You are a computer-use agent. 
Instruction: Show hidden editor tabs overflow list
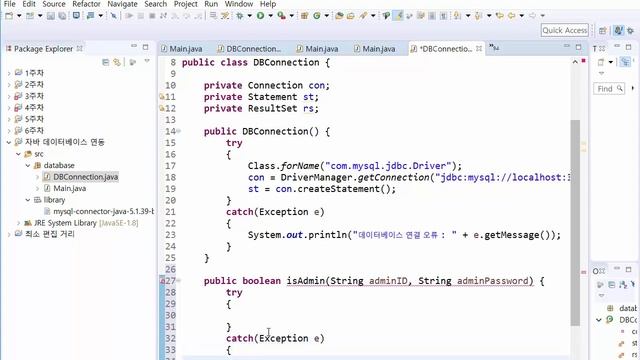tap(494, 48)
